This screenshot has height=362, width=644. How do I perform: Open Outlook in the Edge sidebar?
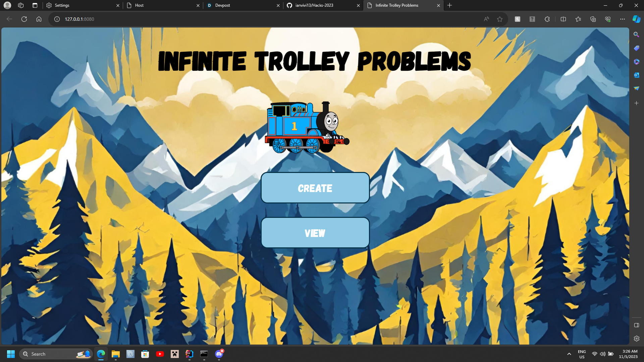(636, 75)
